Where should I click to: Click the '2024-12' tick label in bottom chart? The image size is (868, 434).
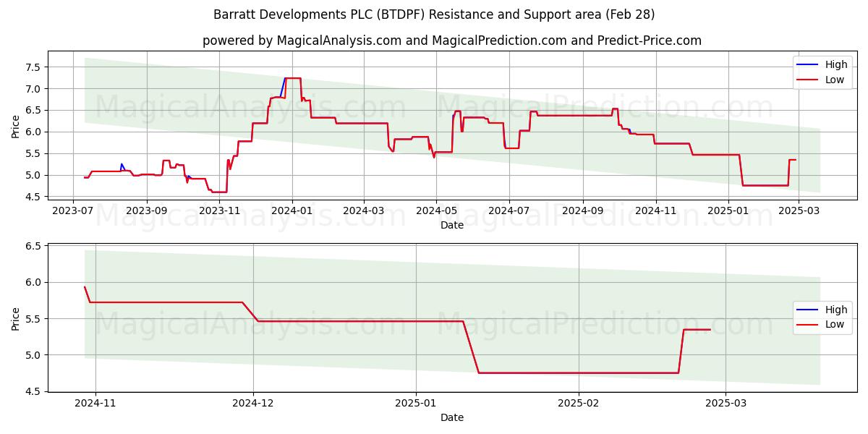point(254,405)
